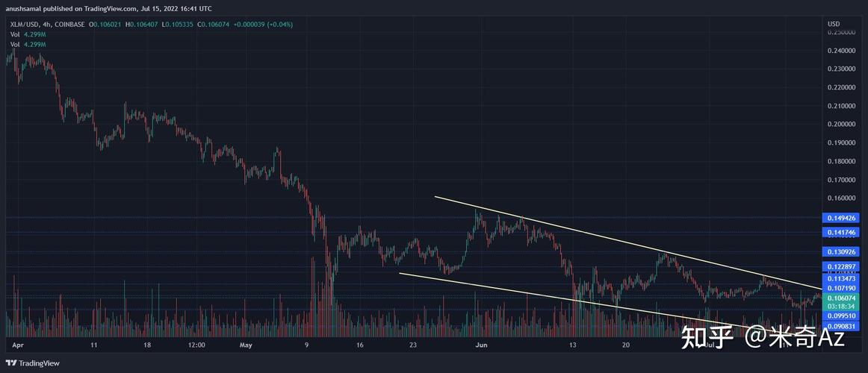Viewport: 868px width, 373px height.
Task: Click the 0.130926 price level tag
Action: click(844, 252)
